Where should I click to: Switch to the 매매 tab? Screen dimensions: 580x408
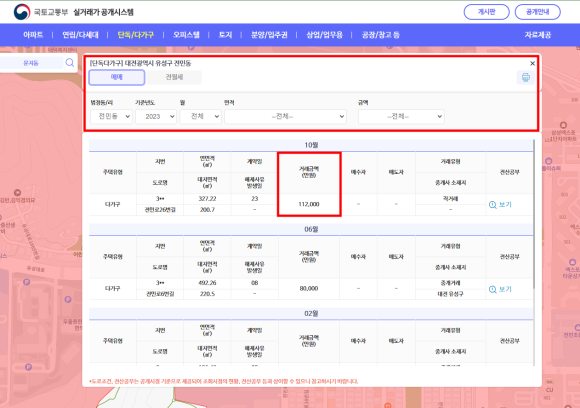pos(117,77)
